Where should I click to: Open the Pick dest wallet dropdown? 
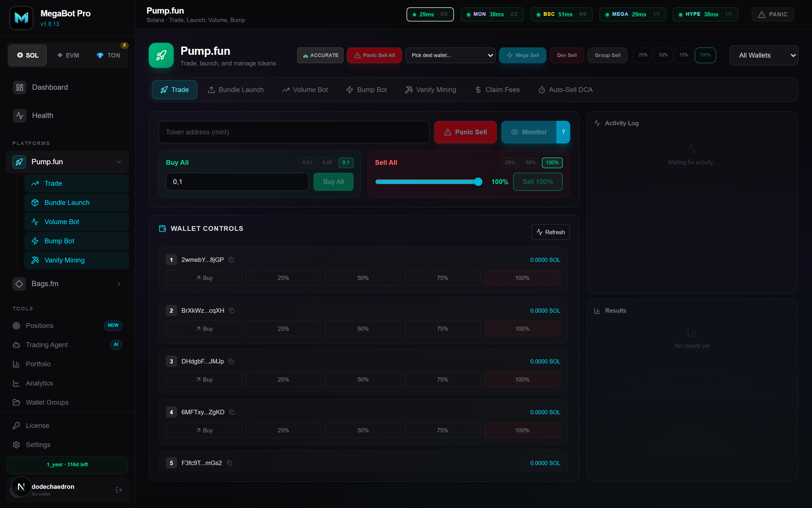tap(450, 55)
